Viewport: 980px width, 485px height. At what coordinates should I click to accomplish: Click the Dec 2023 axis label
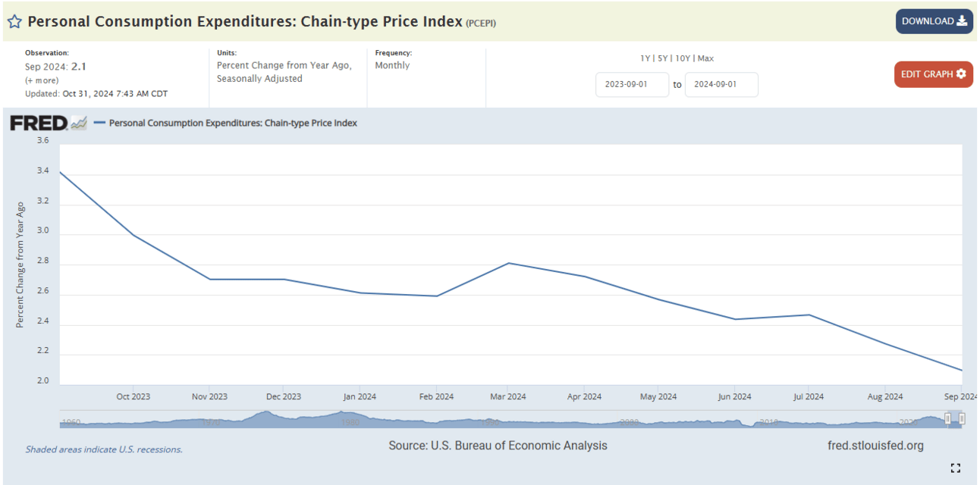[x=283, y=396]
